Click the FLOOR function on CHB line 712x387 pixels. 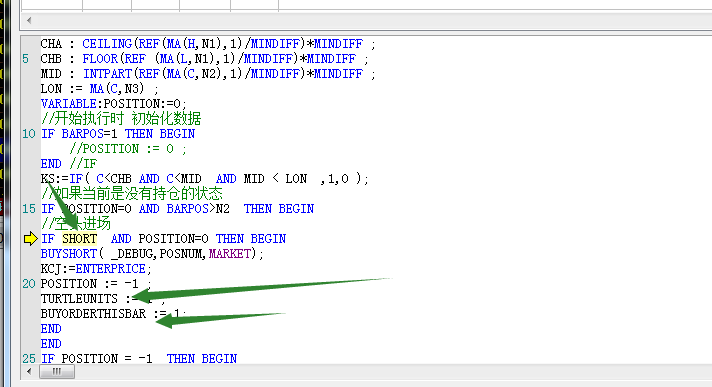tap(100, 59)
